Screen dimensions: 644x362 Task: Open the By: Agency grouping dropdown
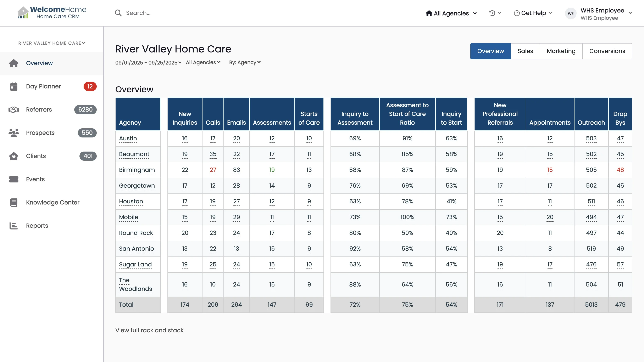[245, 62]
